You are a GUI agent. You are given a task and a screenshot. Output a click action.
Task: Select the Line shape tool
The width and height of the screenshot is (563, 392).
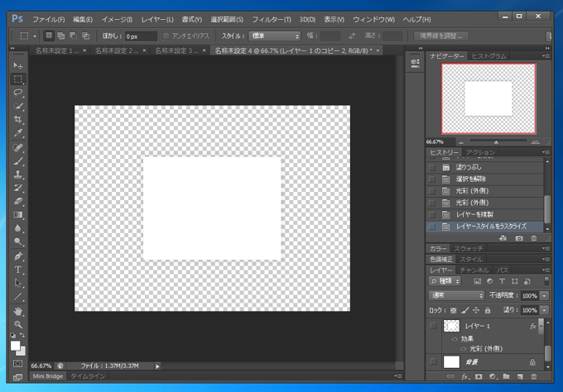17,297
